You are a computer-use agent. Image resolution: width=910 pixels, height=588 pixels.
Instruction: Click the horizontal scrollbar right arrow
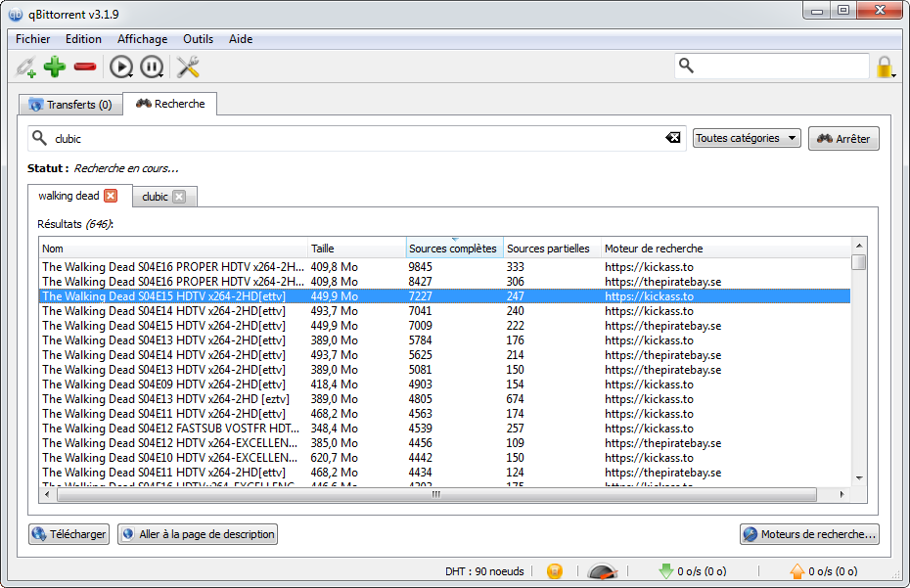(x=842, y=494)
